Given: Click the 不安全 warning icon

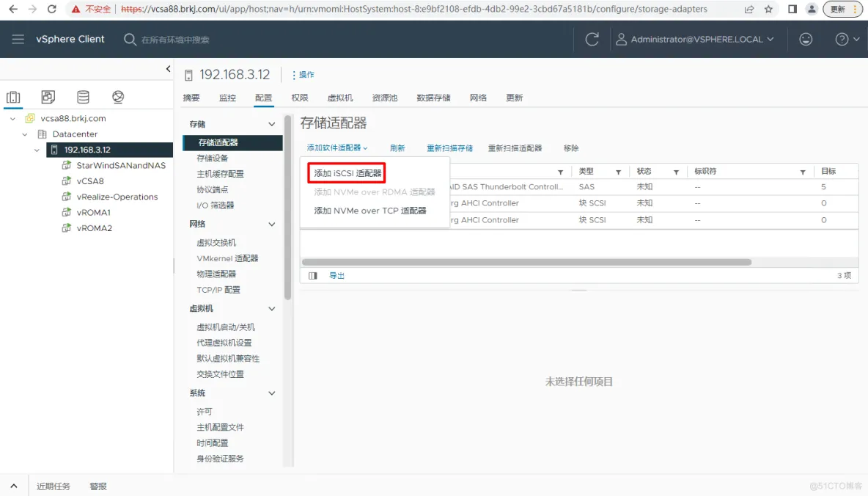Looking at the screenshot, I should 76,9.
